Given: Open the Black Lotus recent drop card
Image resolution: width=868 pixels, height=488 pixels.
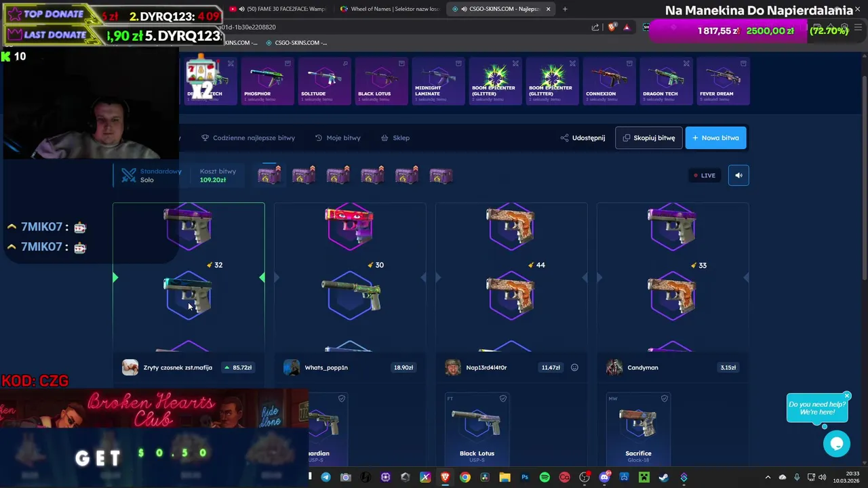Looking at the screenshot, I should coord(381,81).
